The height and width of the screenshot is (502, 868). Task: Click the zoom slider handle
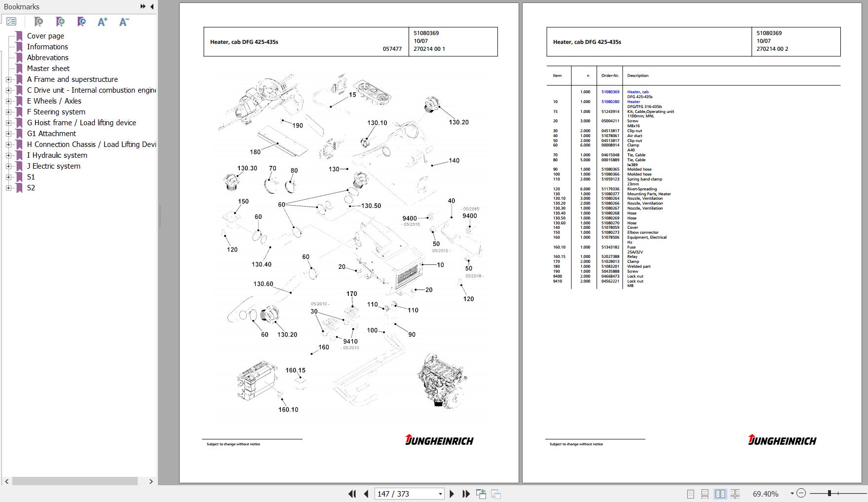click(x=830, y=493)
